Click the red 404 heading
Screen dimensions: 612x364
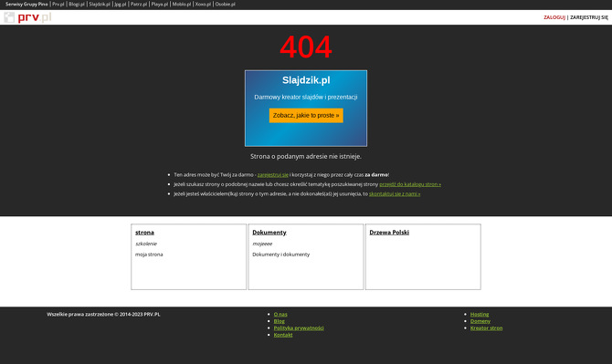pyautogui.click(x=306, y=47)
